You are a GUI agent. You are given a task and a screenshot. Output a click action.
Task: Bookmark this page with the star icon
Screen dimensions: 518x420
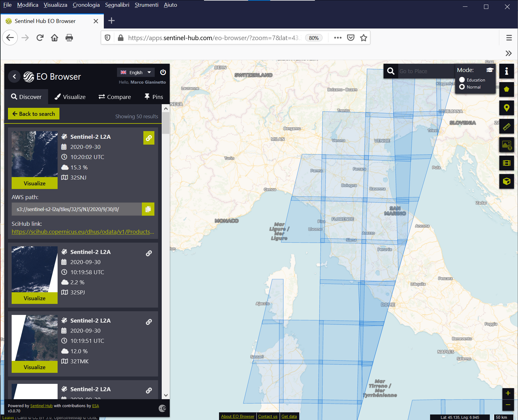tap(364, 38)
